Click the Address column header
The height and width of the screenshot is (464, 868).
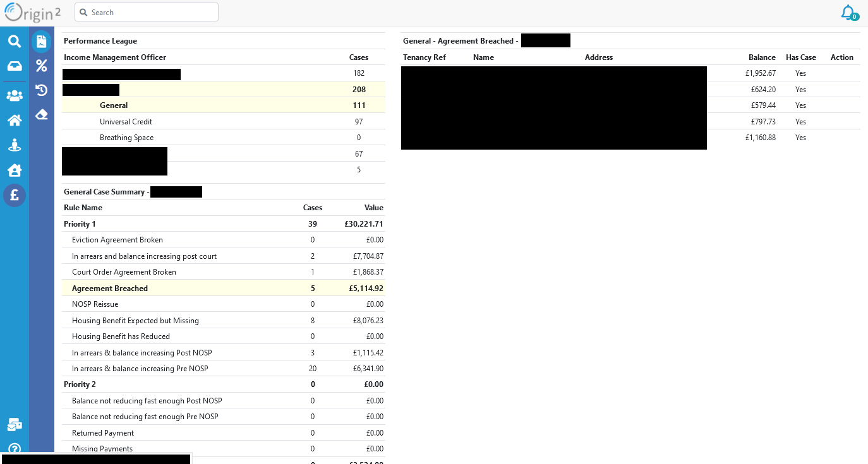click(599, 57)
